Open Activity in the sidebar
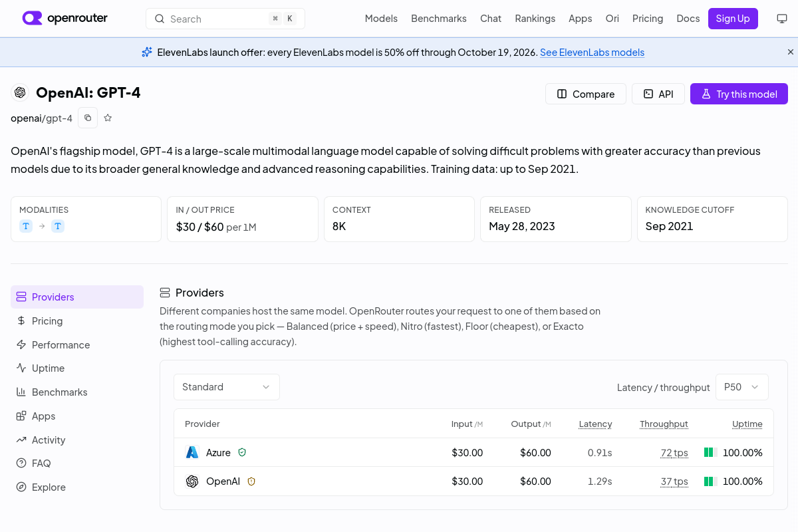This screenshot has width=798, height=532. 77,440
